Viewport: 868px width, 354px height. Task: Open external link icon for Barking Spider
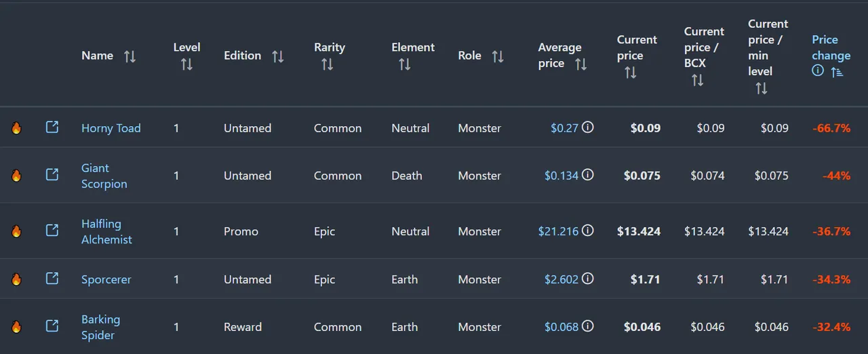point(52,326)
